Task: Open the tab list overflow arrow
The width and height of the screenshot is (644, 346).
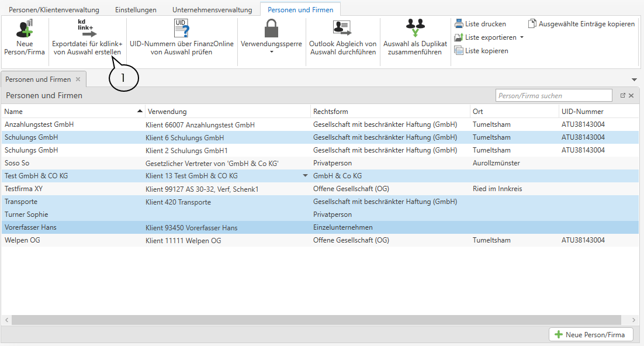Action: pos(635,79)
